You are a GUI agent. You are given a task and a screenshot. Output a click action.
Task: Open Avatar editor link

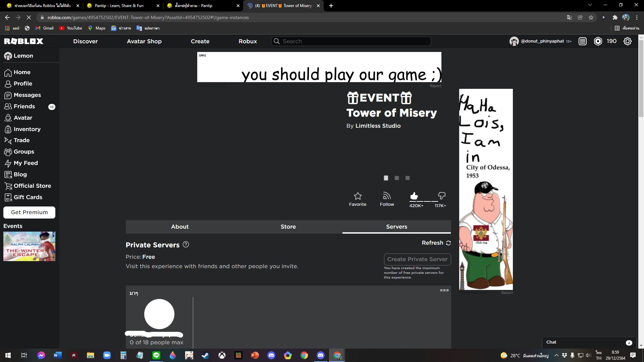18,118
